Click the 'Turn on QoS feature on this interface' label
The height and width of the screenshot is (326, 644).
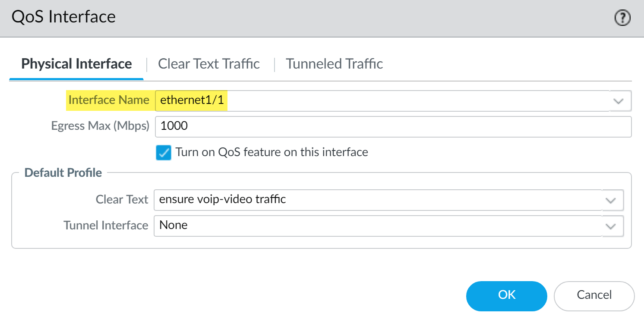coord(271,152)
